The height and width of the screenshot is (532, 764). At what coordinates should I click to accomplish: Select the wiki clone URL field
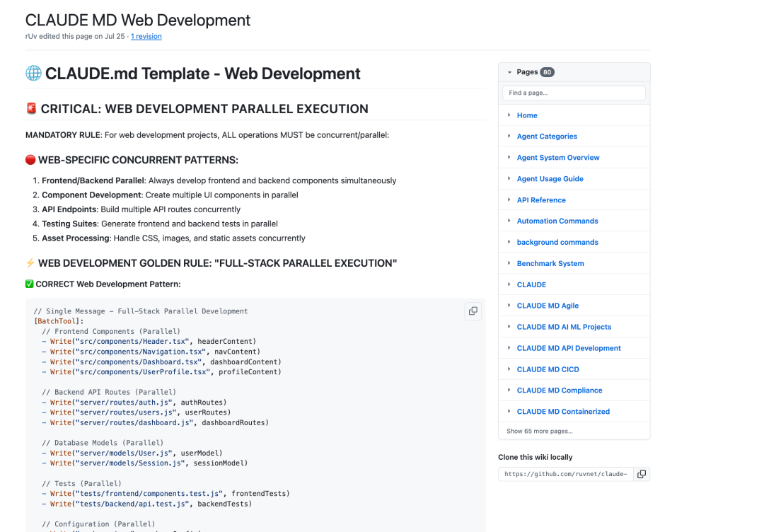pyautogui.click(x=566, y=474)
